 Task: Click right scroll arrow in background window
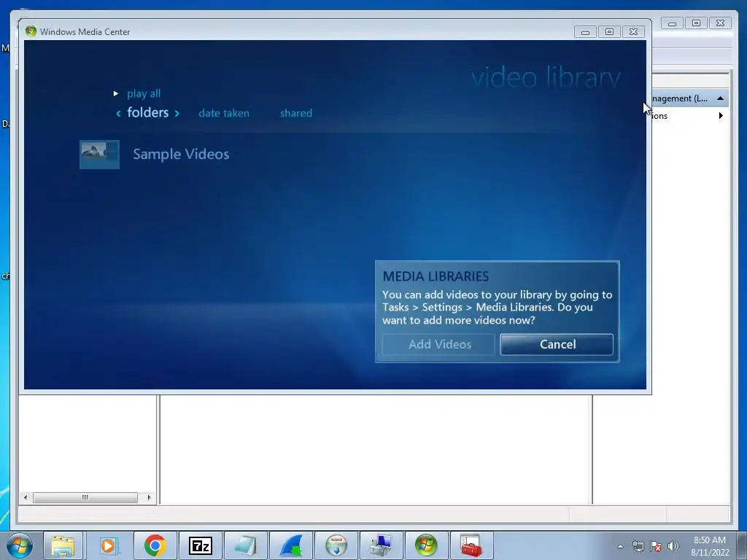(149, 497)
